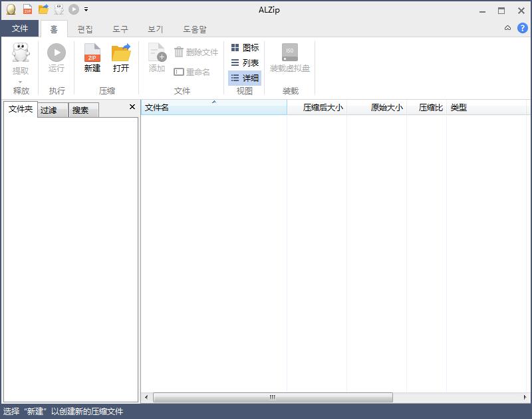
Task: Select the 홈 ribbon tab
Action: (54, 29)
